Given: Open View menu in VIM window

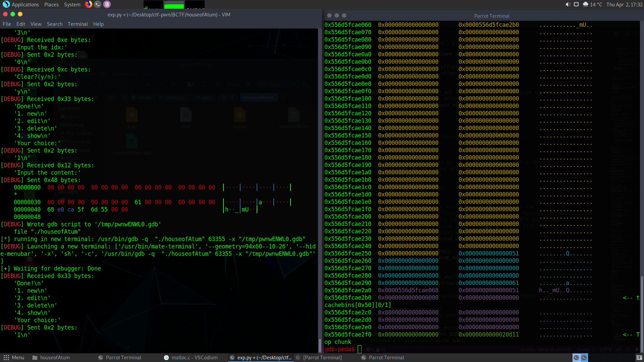Looking at the screenshot, I should pos(36,24).
